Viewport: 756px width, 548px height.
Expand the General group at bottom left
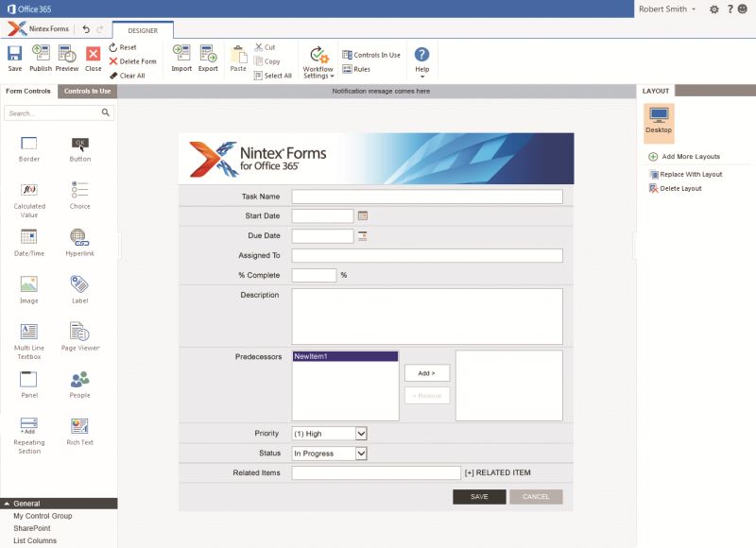[x=28, y=504]
